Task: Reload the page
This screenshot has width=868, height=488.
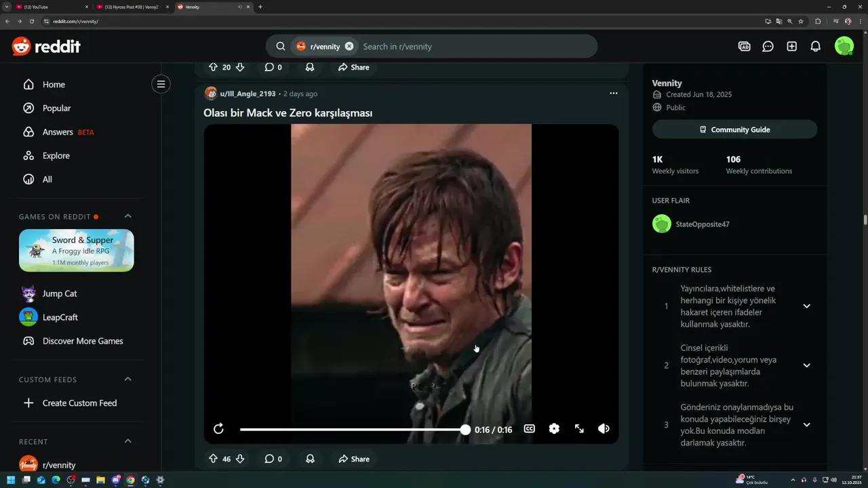Action: tap(31, 21)
